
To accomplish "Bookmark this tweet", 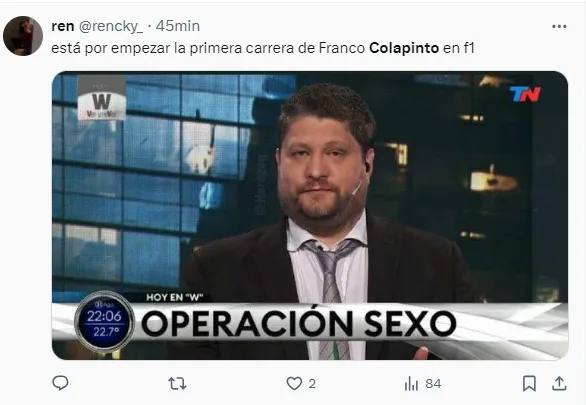I will 529,384.
